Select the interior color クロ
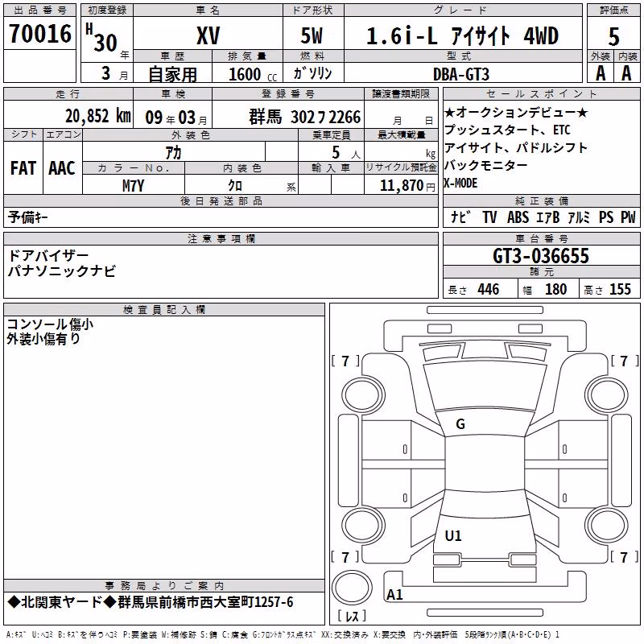The width and height of the screenshot is (644, 644). coord(235,186)
